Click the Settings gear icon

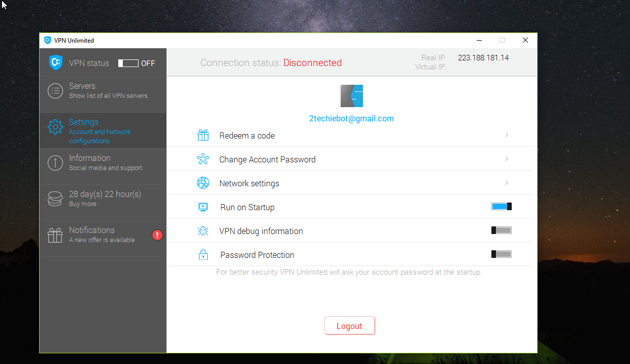[55, 127]
